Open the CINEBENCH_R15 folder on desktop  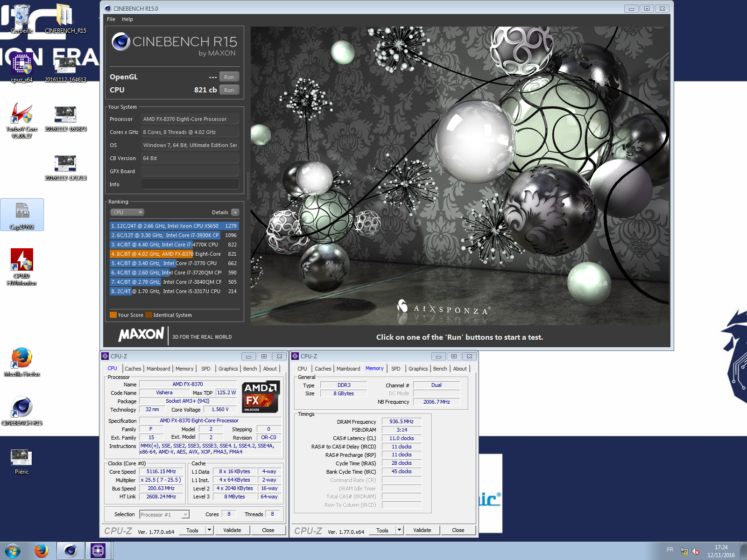coord(65,18)
